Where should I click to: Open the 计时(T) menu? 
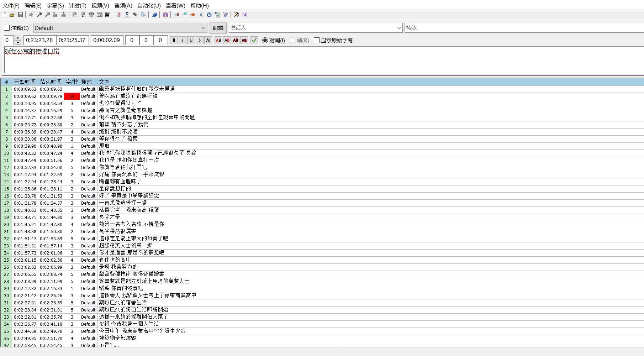78,6
